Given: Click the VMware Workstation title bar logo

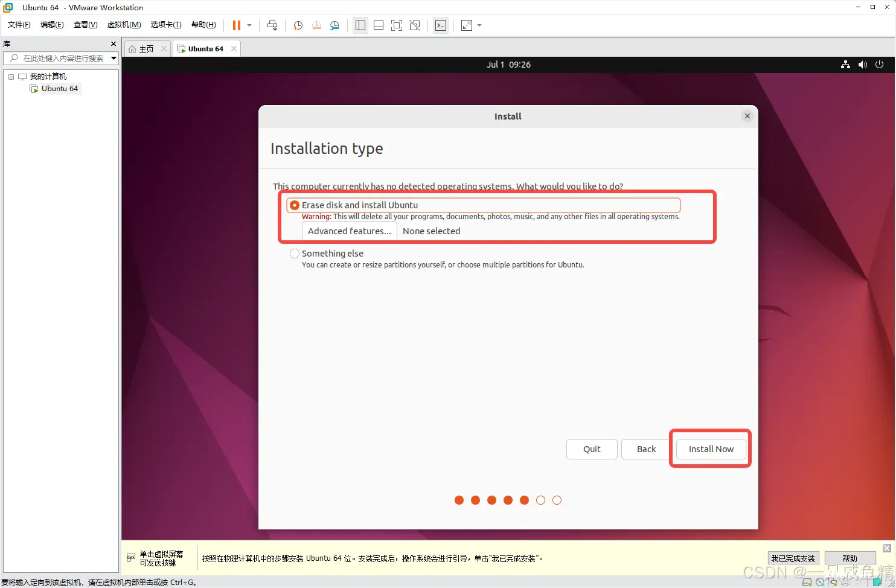Looking at the screenshot, I should (8, 7).
